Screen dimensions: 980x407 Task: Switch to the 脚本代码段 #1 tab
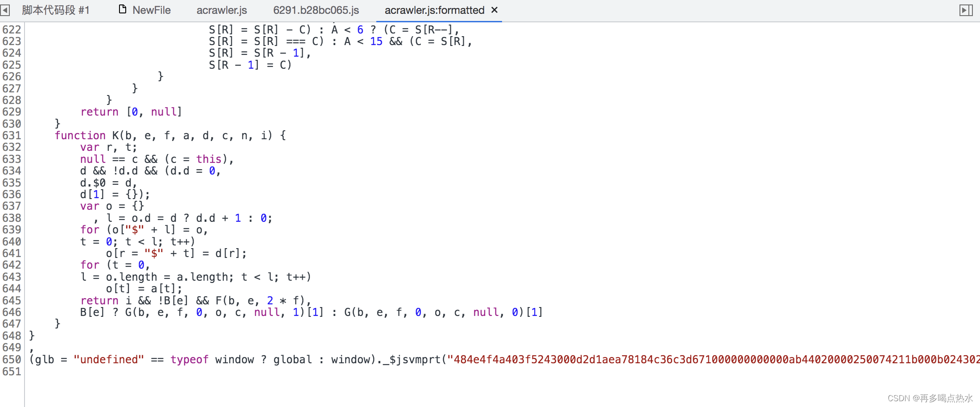[56, 10]
